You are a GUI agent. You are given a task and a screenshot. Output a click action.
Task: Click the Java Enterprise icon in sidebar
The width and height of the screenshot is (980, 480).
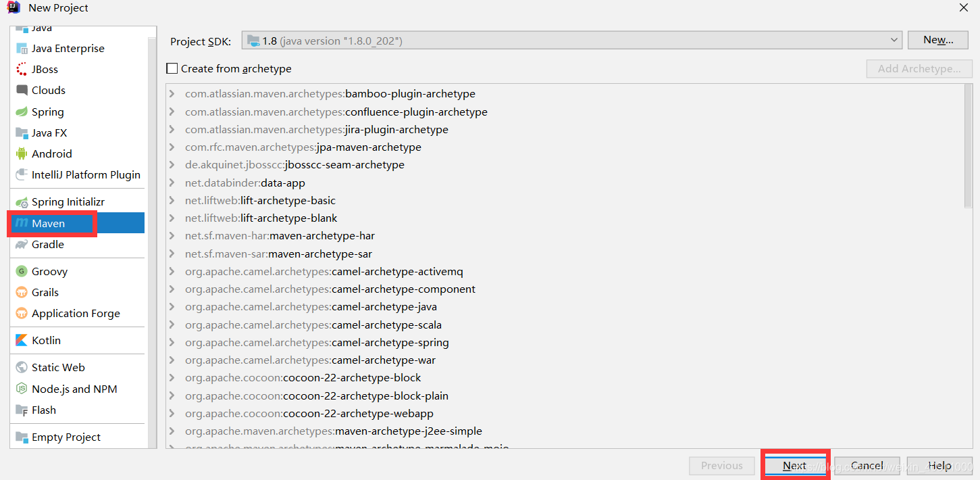[x=22, y=49]
